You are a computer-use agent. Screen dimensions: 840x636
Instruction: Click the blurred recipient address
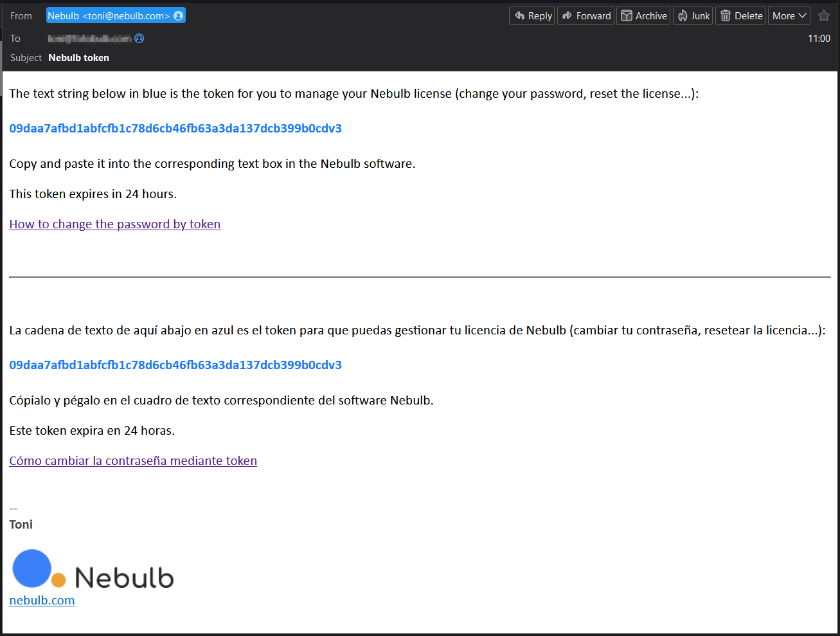click(x=89, y=39)
